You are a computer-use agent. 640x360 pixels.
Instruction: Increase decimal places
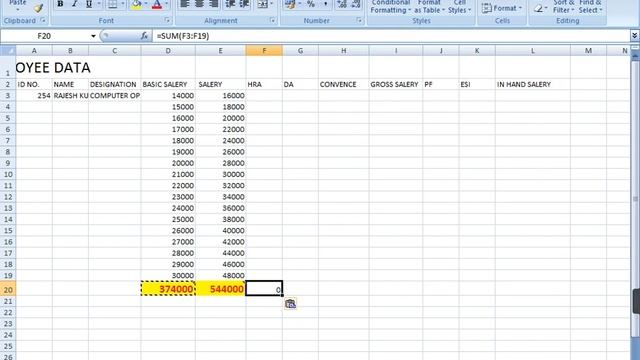pyautogui.click(x=342, y=4)
